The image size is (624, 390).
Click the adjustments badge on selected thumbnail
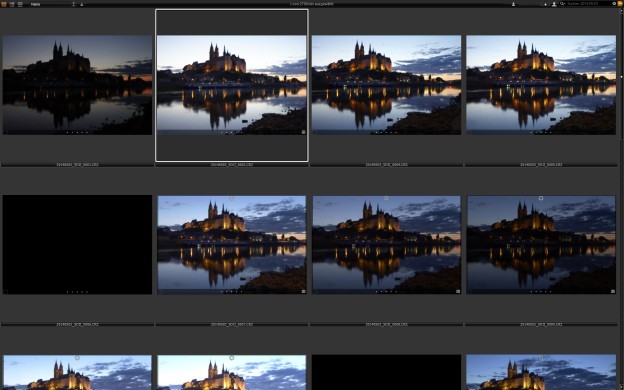303,132
